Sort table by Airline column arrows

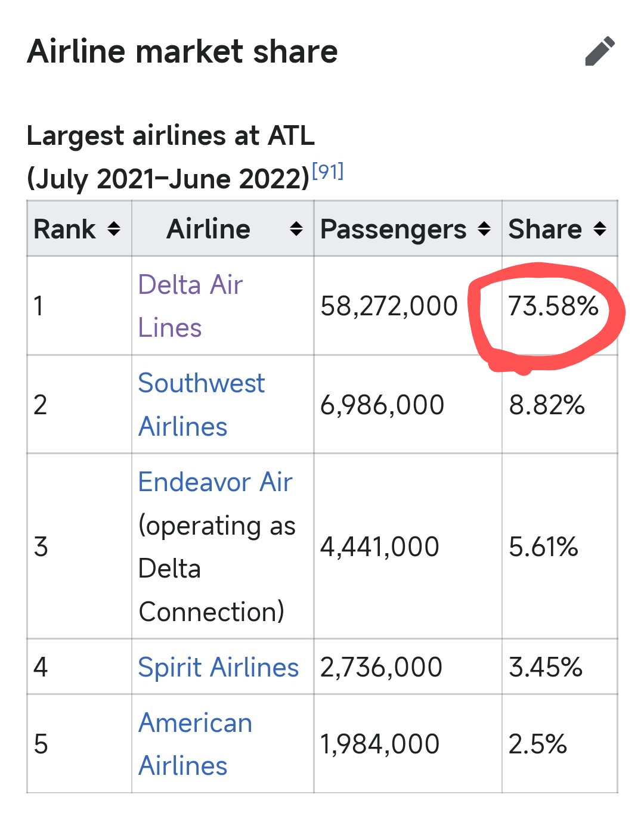296,229
